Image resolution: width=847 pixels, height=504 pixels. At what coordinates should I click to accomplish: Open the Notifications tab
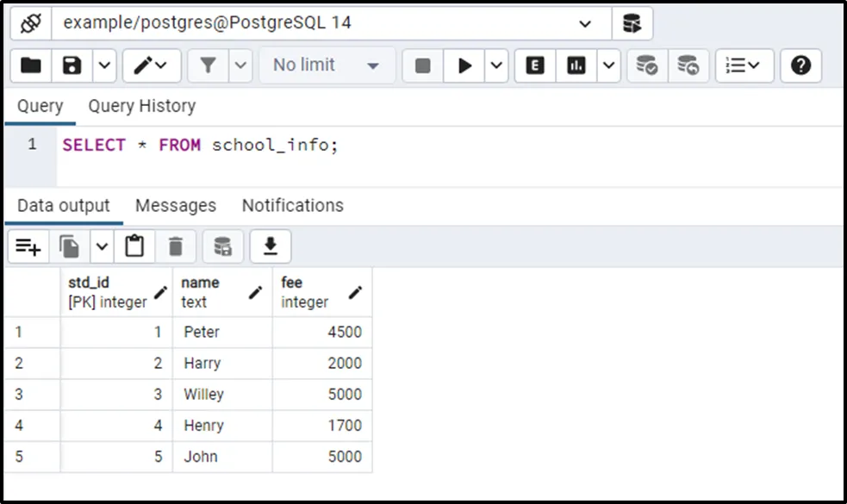pyautogui.click(x=292, y=206)
